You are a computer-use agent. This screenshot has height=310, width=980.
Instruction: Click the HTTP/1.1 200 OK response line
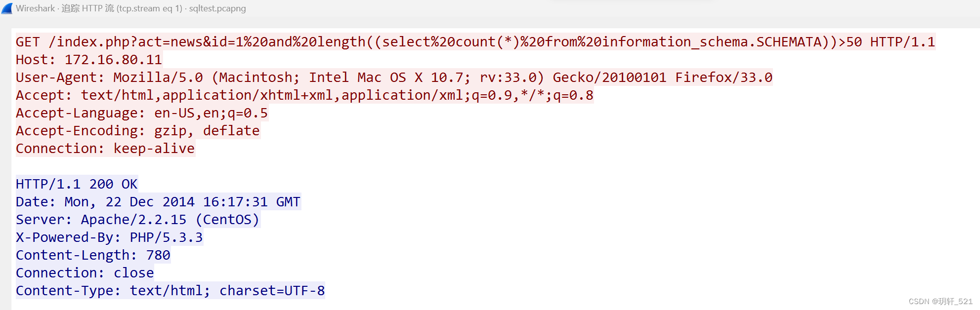(x=77, y=184)
